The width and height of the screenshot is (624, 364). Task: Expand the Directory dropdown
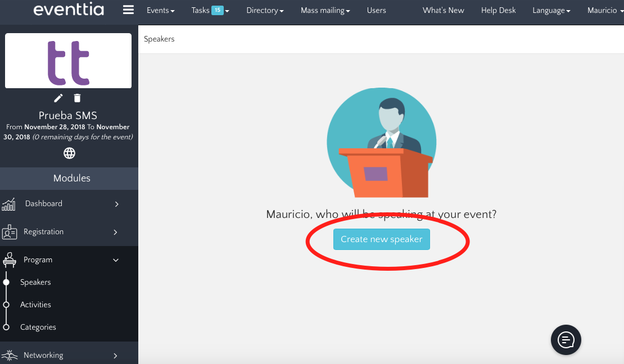tap(265, 10)
